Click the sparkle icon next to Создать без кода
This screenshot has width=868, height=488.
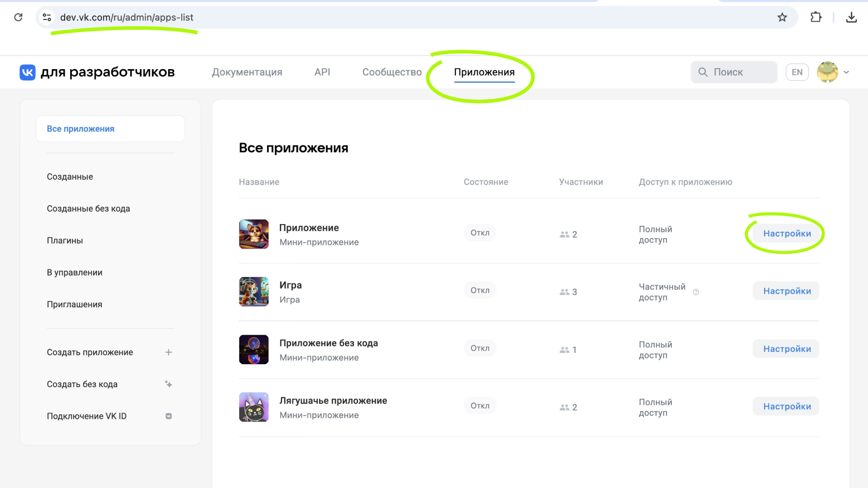pyautogui.click(x=169, y=384)
